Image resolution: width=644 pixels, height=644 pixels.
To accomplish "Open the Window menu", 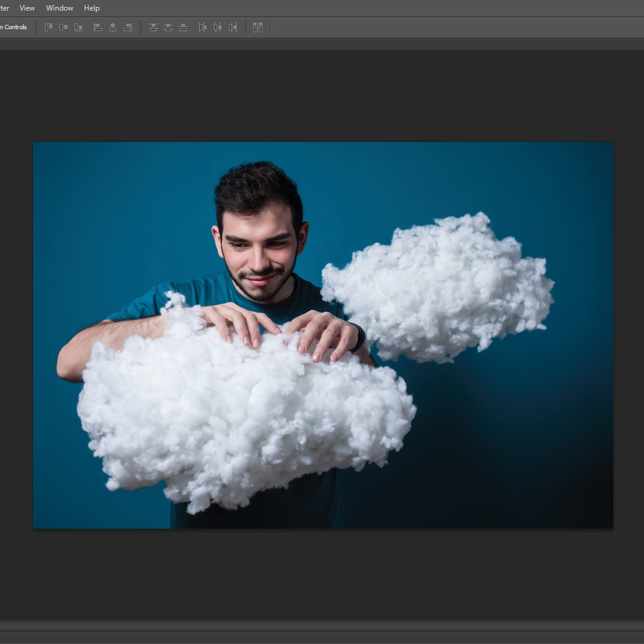I will pyautogui.click(x=59, y=8).
